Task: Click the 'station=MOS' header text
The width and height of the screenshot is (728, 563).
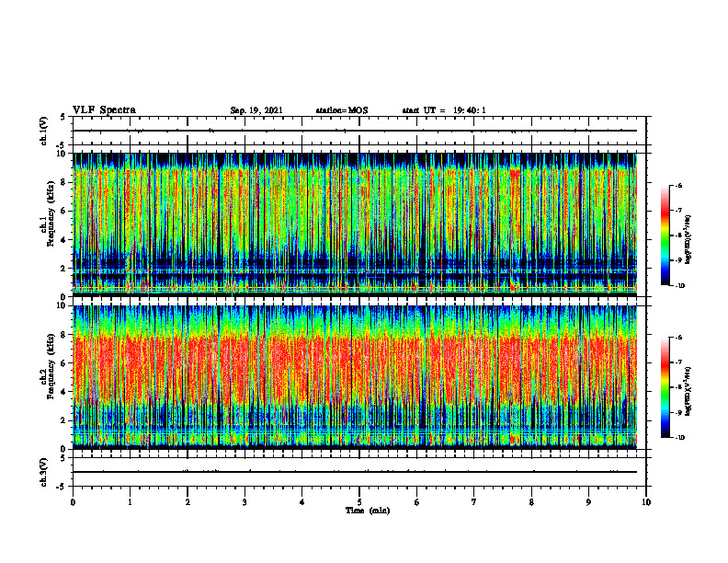Action: tap(342, 110)
